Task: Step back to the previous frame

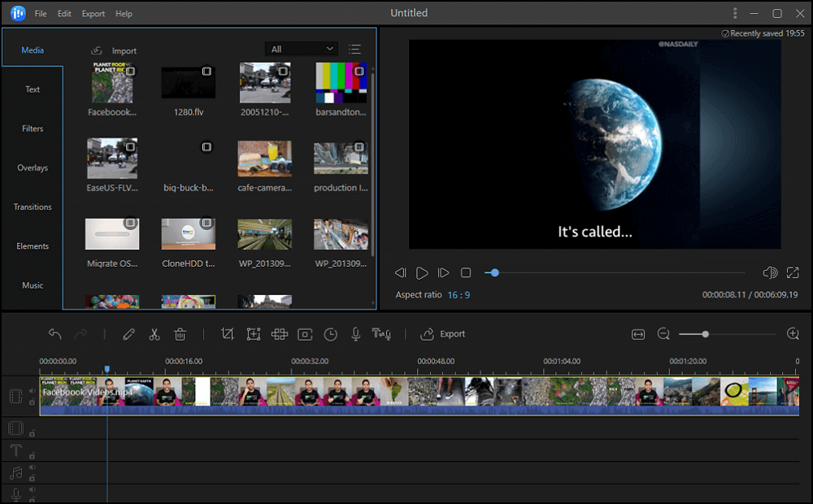Action: (400, 273)
